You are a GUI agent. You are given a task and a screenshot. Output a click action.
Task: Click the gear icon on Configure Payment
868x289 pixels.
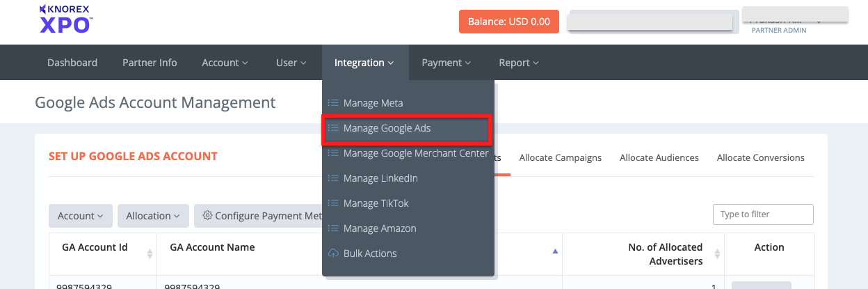[x=207, y=216]
